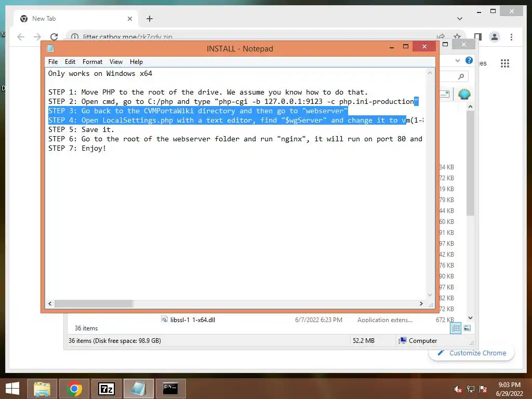Screen dimensions: 532x399
Task: Open File Explorer from the taskbar
Action: [x=42, y=389]
